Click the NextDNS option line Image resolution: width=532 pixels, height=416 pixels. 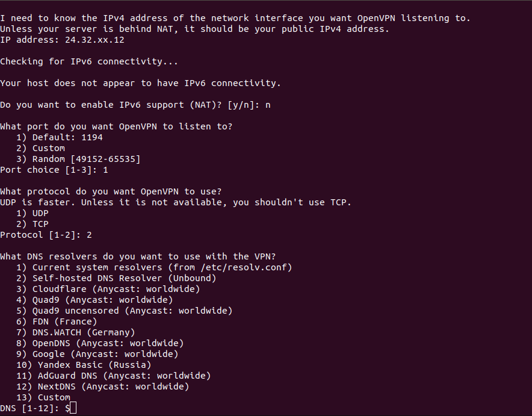click(103, 387)
